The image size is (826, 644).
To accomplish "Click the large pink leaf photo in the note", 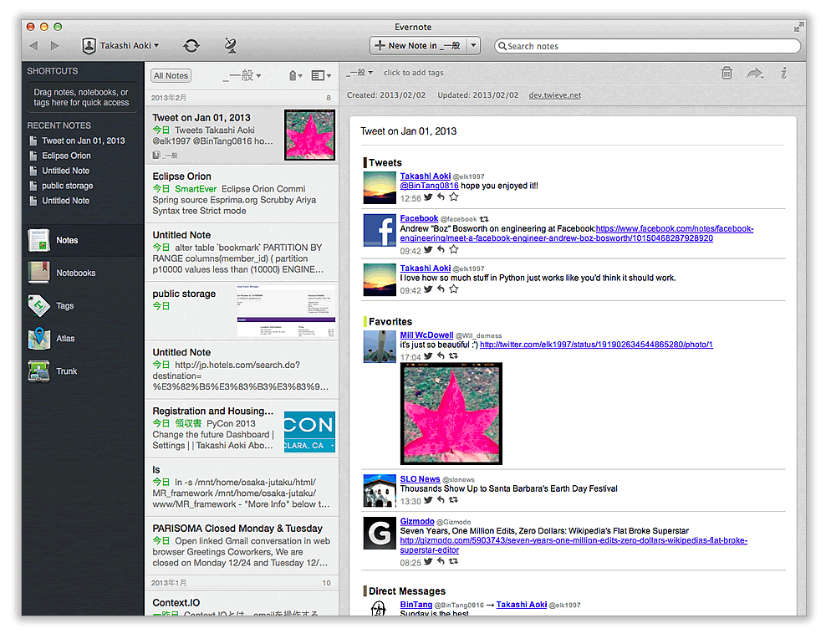I will point(451,414).
